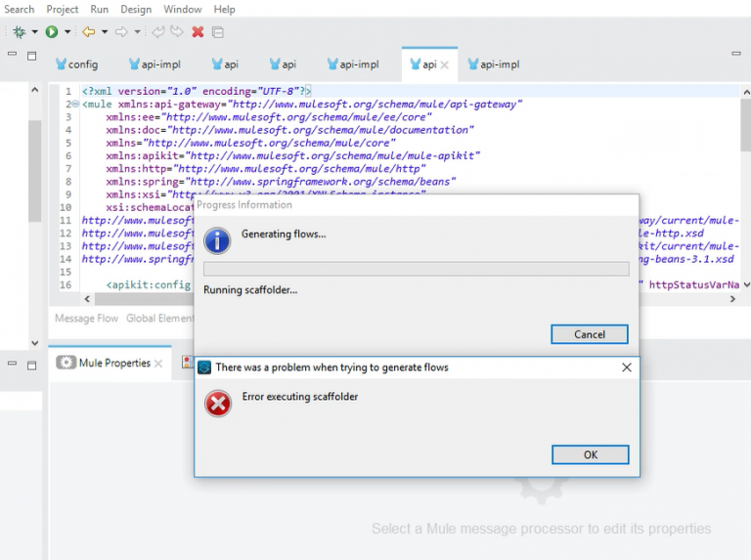Cancel the Generating flows progress dialog

click(x=589, y=334)
